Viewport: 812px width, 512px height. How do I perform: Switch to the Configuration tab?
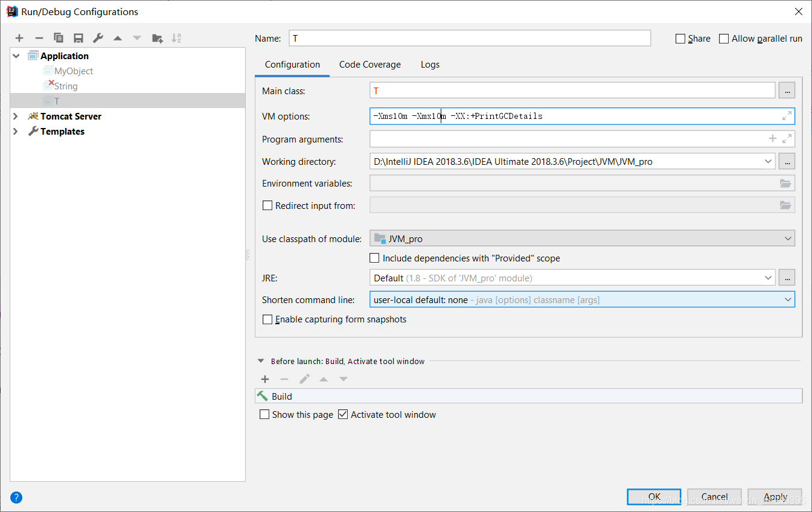pos(292,65)
